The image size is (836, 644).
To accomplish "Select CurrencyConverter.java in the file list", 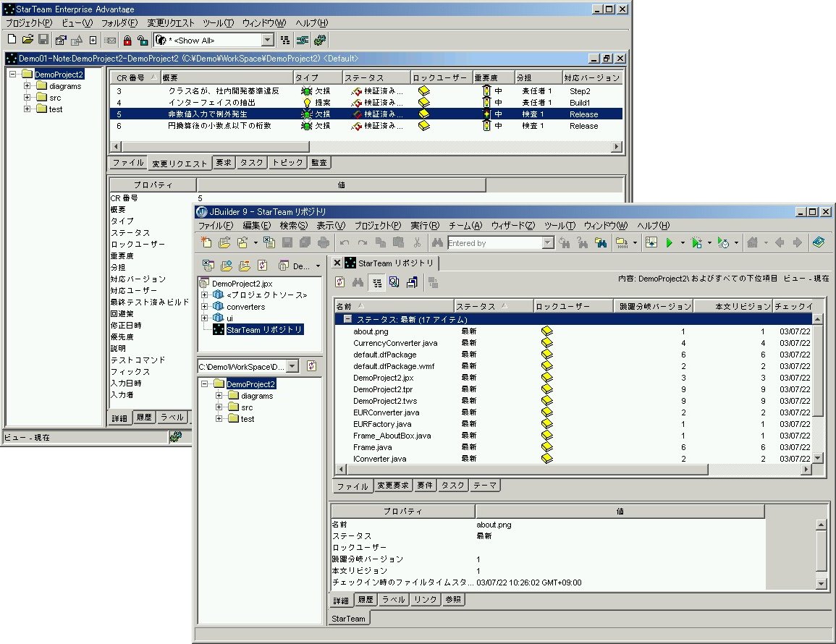I will pos(395,343).
